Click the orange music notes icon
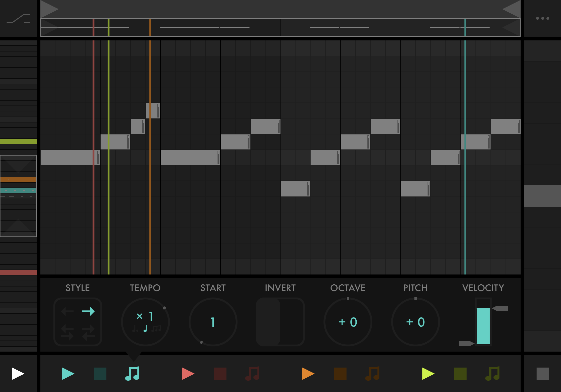The image size is (561, 392). pos(372,373)
